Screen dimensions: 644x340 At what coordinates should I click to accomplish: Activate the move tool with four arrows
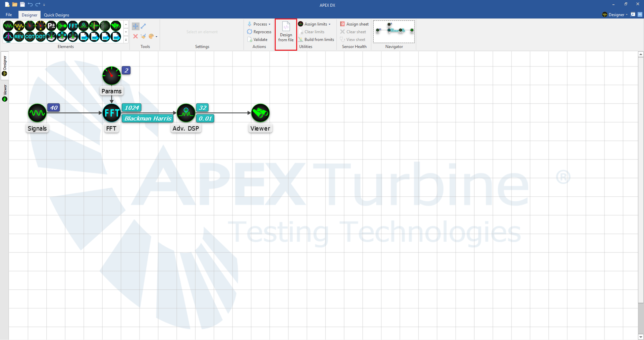tap(136, 26)
